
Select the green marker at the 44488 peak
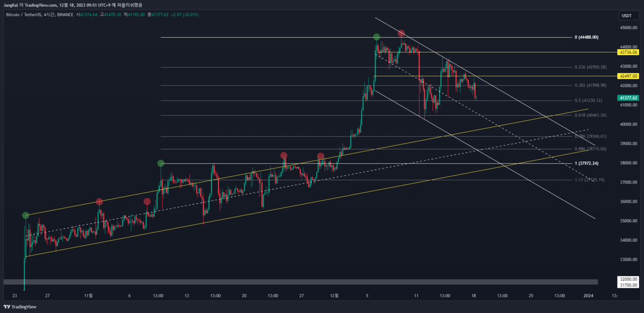point(377,37)
